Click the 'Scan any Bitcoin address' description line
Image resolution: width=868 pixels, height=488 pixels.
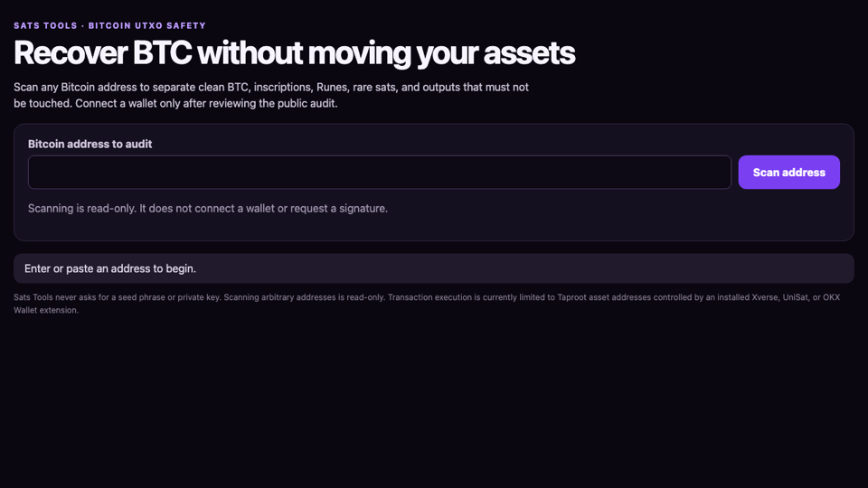271,88
